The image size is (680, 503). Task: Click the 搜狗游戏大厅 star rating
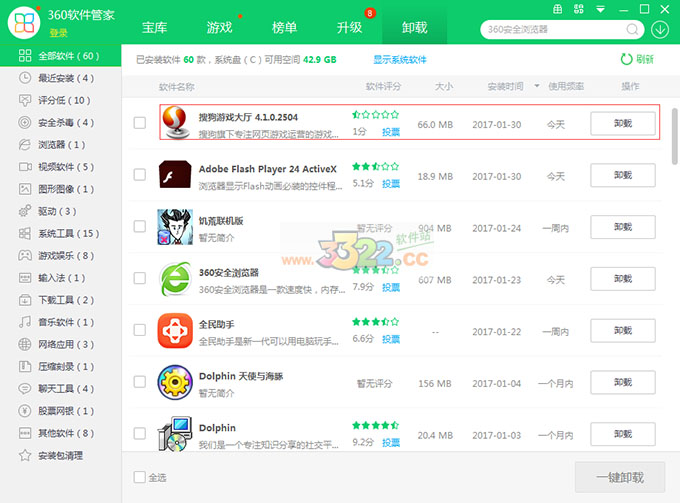pyautogui.click(x=376, y=114)
